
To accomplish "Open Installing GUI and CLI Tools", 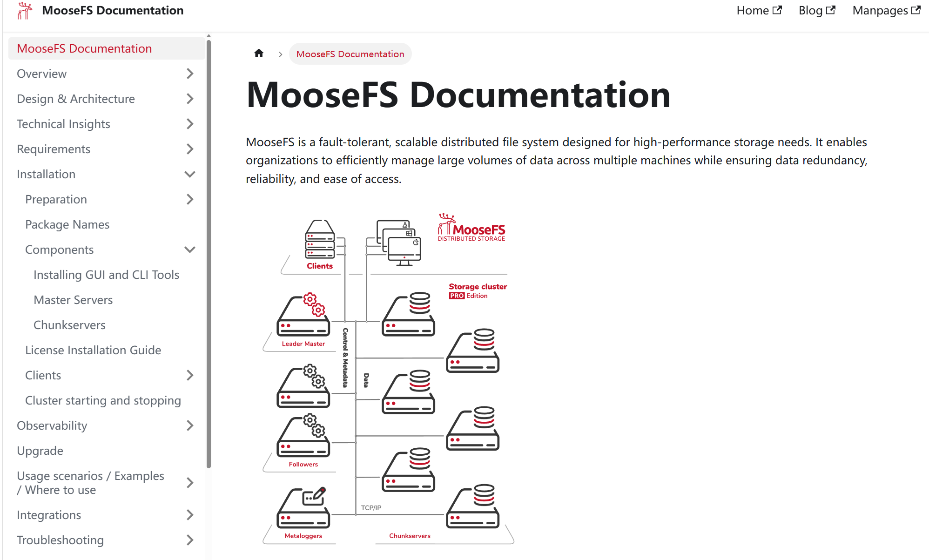I will pyautogui.click(x=106, y=275).
